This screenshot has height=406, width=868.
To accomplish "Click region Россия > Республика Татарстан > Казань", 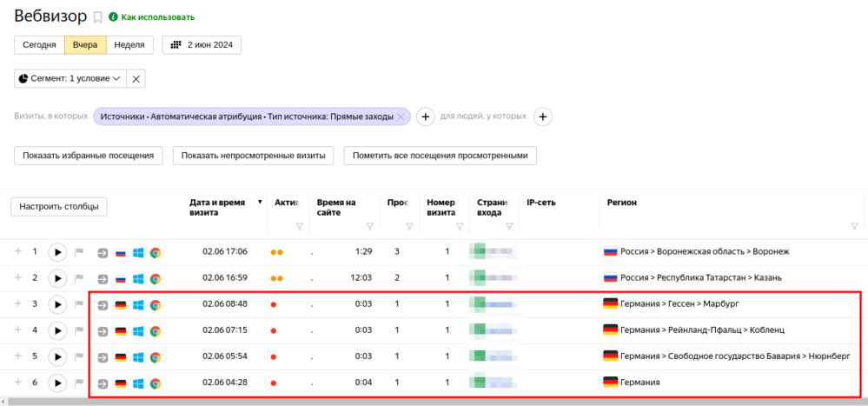I will coord(701,277).
